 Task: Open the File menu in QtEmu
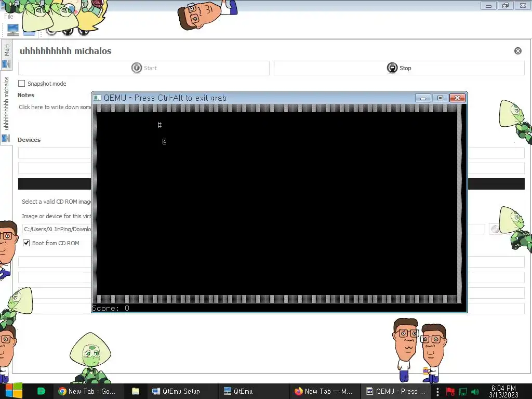click(x=8, y=16)
